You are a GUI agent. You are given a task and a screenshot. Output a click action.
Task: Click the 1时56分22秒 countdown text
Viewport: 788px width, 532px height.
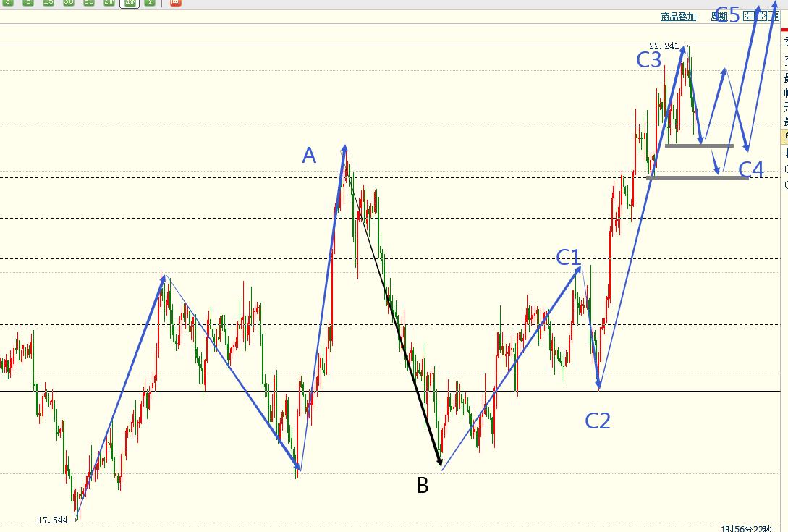746,528
